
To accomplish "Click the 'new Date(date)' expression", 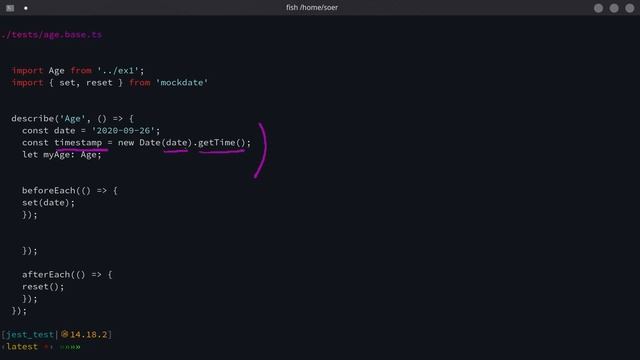I will 155,142.
